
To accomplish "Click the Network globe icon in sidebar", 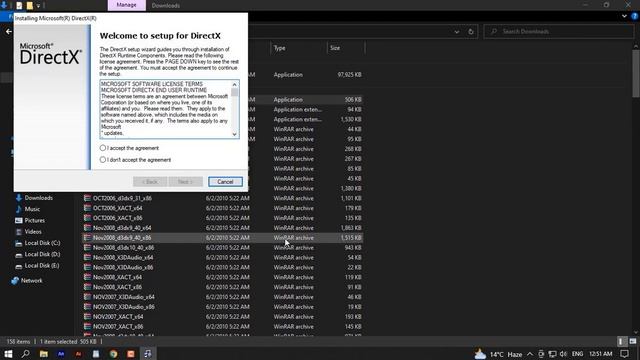I will [15, 280].
